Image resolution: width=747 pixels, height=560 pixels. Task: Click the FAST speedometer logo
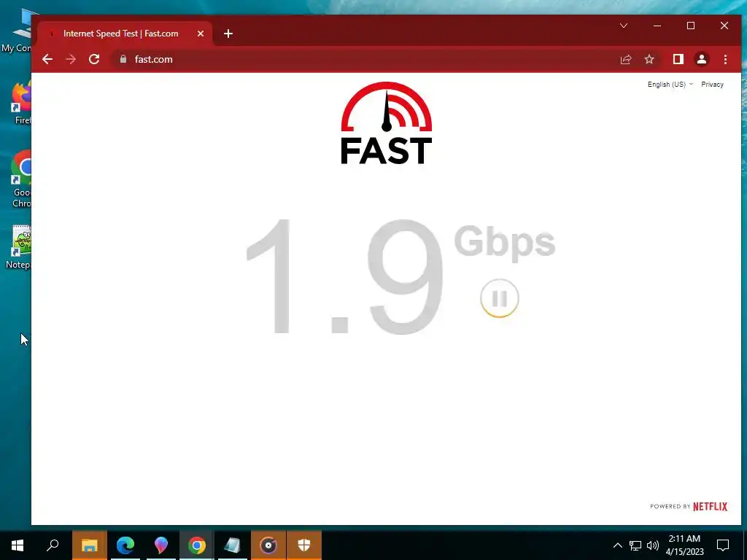[x=387, y=122]
